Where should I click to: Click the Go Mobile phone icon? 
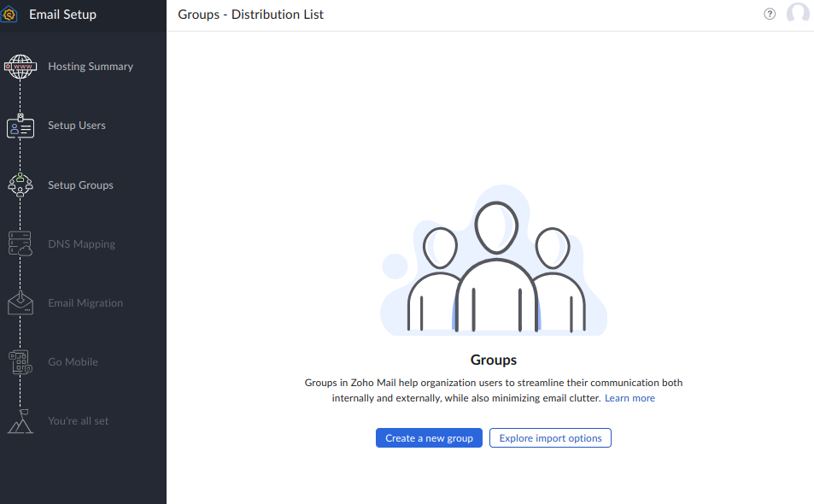20,362
